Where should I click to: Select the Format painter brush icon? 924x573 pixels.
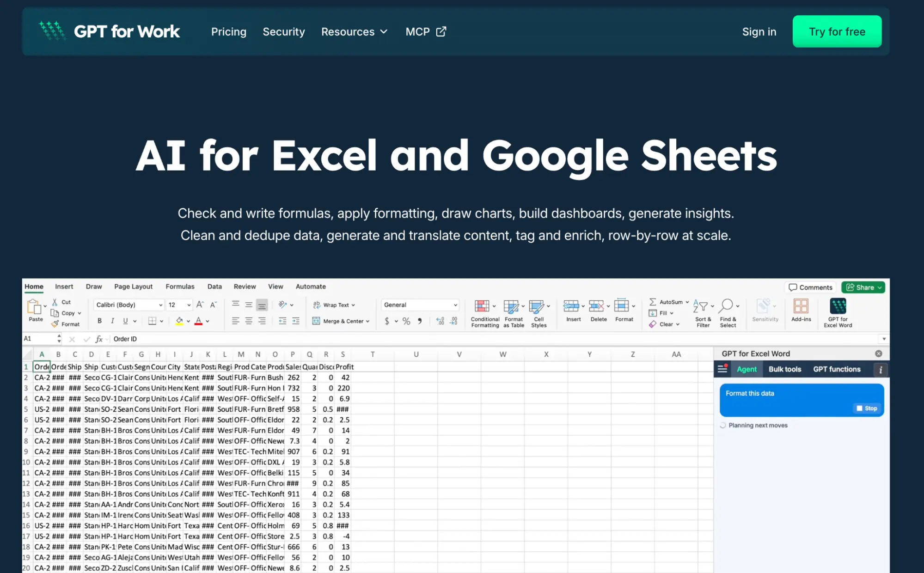pyautogui.click(x=55, y=324)
